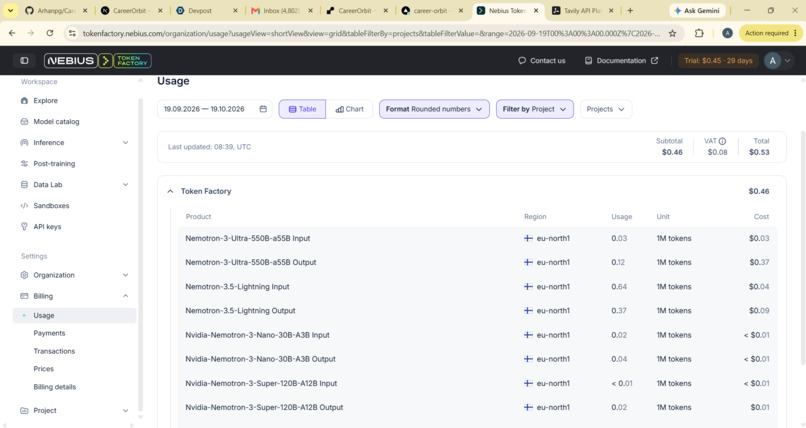Screen dimensions: 806x428
Task: Click the Post-training icon
Action: 24,163
